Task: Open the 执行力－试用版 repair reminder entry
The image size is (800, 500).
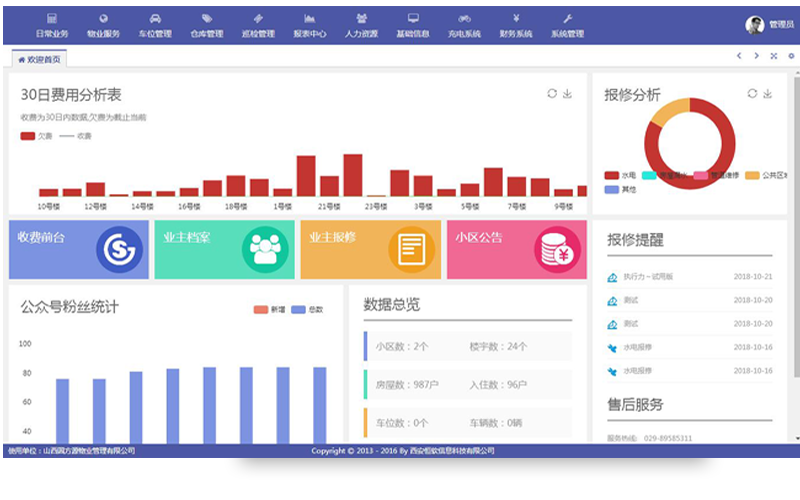Action: (647, 277)
